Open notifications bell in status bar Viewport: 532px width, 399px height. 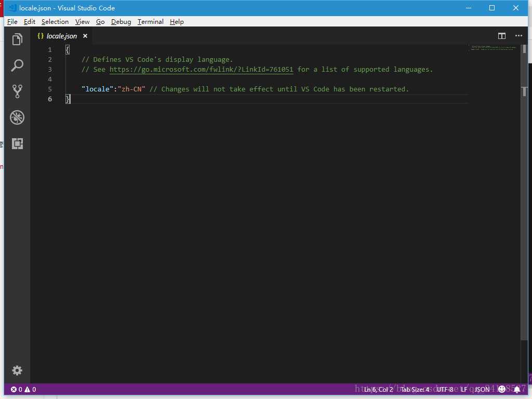click(x=517, y=389)
